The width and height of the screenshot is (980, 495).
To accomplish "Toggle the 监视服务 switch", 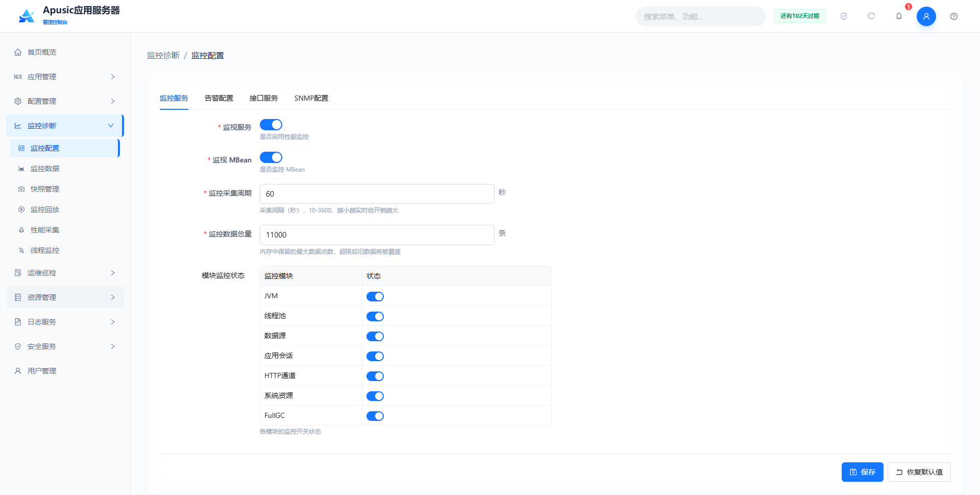I will pos(271,125).
